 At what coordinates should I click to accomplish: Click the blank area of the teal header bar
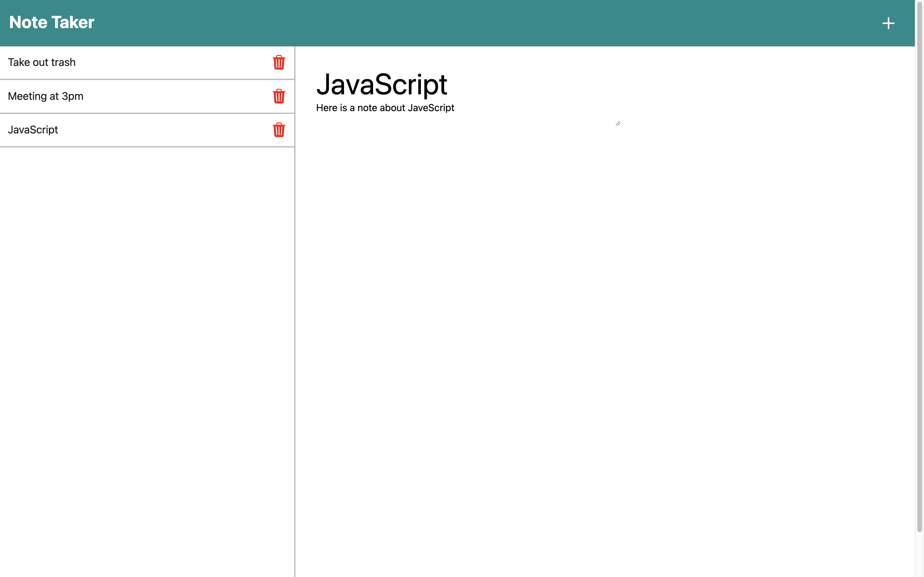click(x=458, y=23)
